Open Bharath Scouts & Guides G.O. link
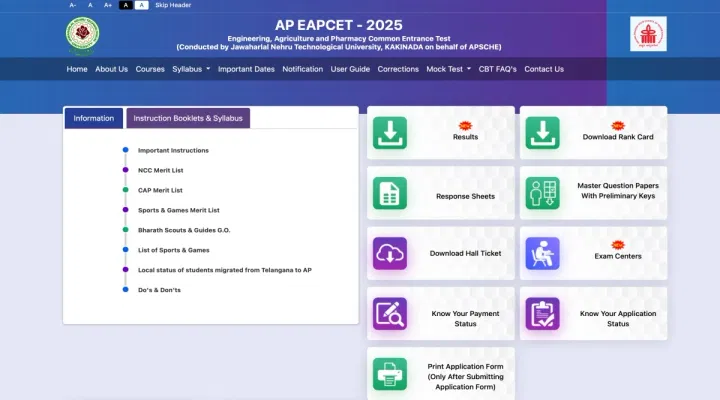The width and height of the screenshot is (720, 400). click(184, 230)
